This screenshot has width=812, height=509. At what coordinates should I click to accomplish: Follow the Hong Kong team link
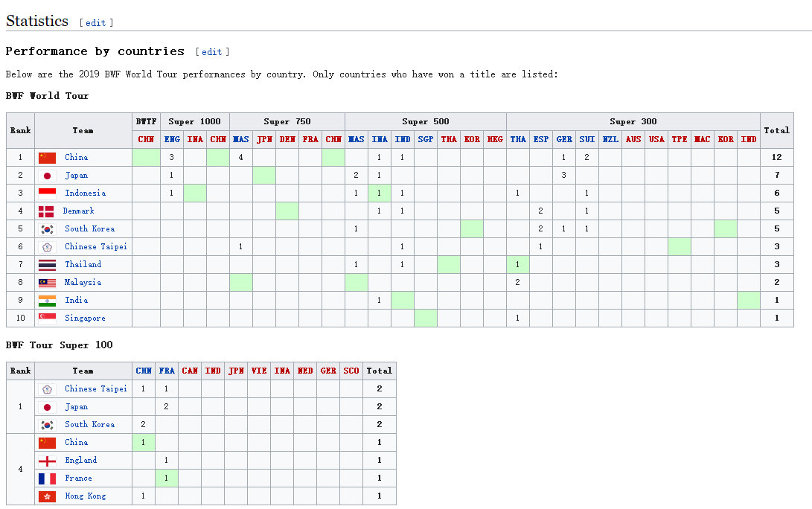[85, 496]
